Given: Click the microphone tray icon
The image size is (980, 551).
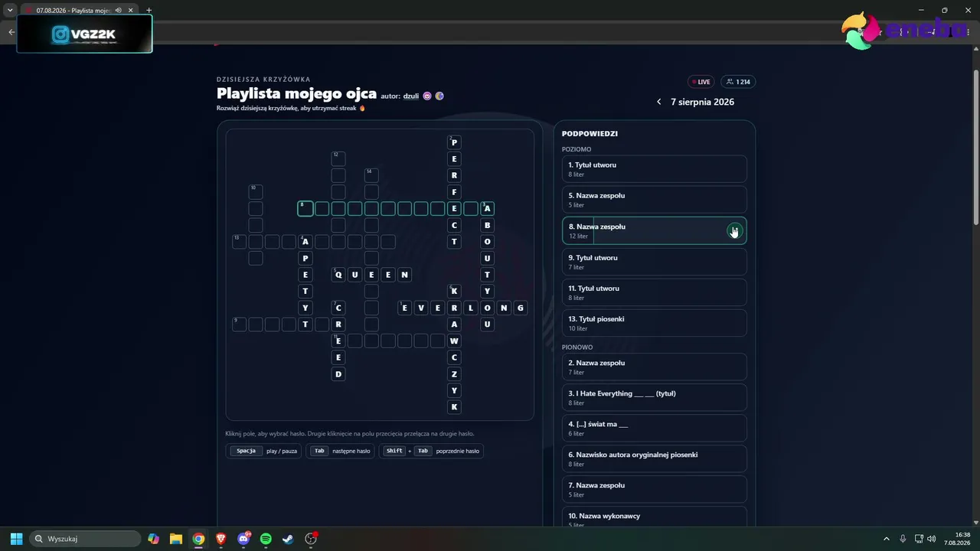Looking at the screenshot, I should pyautogui.click(x=903, y=539).
